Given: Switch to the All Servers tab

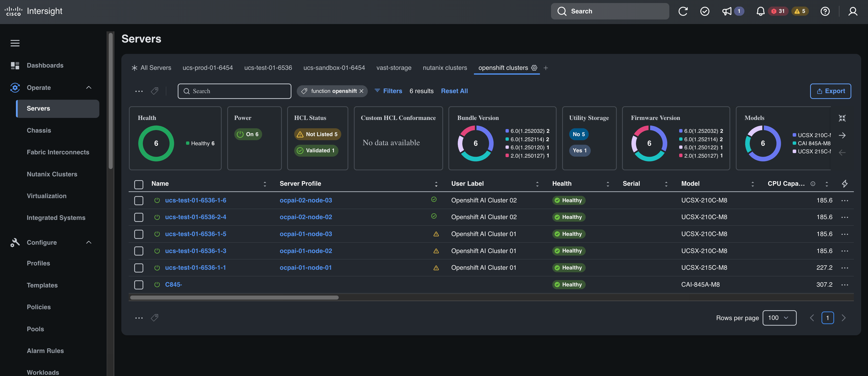Looking at the screenshot, I should click(151, 68).
